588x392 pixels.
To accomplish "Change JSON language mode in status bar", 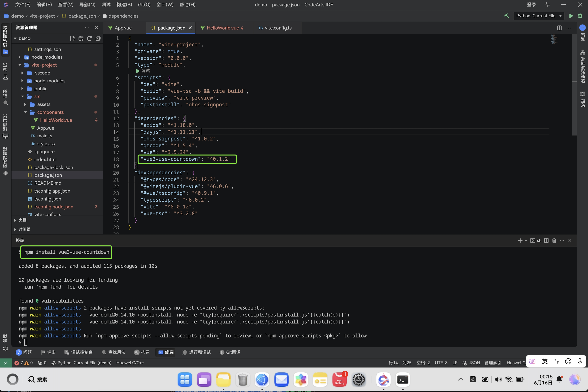I will coord(474,363).
